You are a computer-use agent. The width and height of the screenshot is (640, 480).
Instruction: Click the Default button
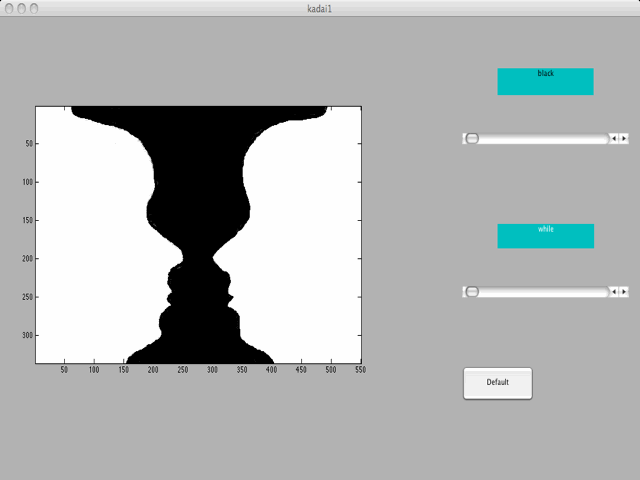tap(498, 383)
